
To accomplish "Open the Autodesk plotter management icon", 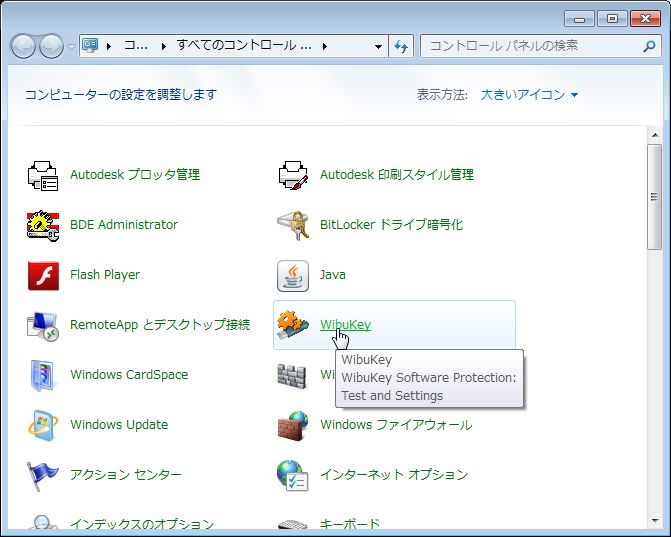I will point(42,175).
